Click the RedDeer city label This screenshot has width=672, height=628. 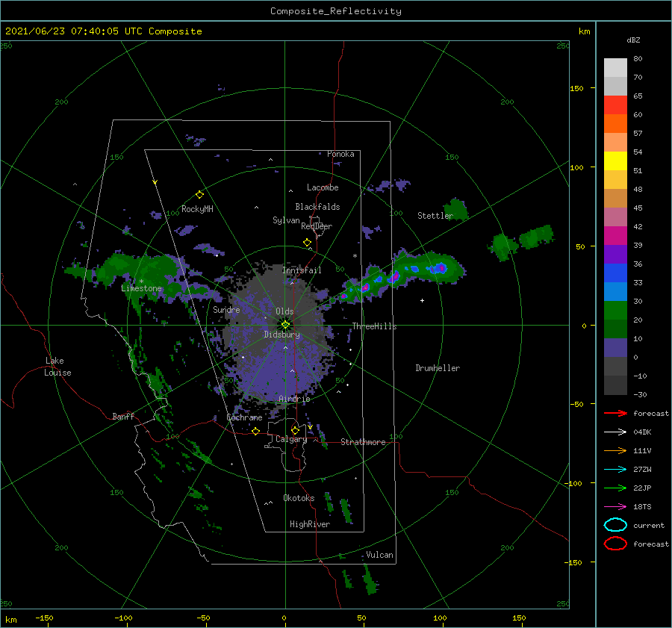pos(317,226)
